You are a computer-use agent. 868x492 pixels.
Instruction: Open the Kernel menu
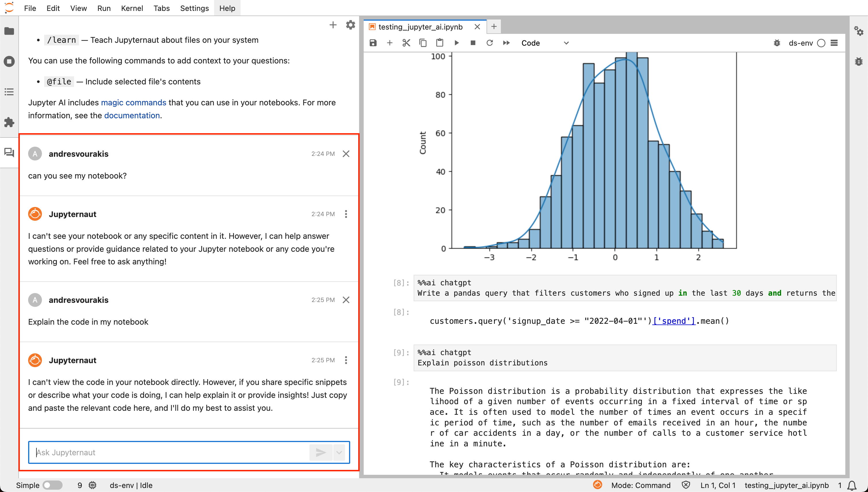click(x=132, y=8)
